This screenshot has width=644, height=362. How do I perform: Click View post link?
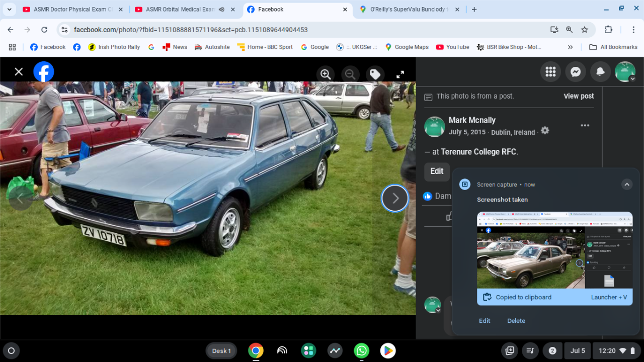(579, 96)
